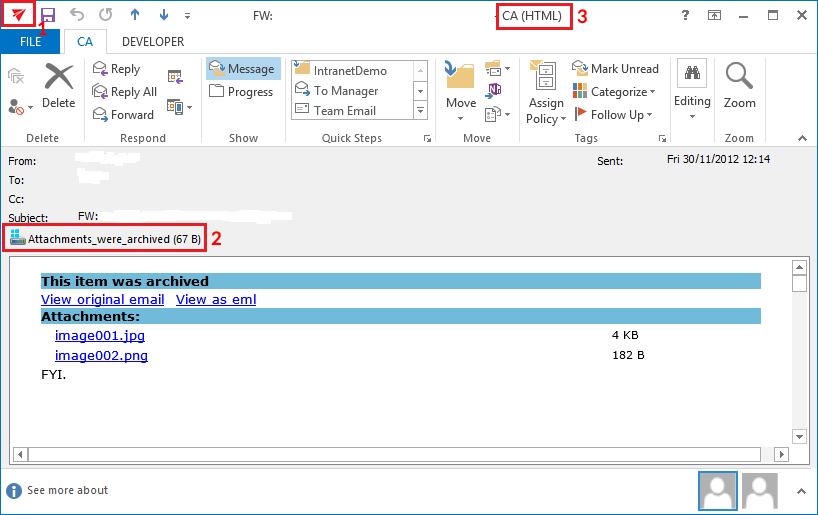Mark the message as Unread
818x515 pixels.
tap(616, 68)
